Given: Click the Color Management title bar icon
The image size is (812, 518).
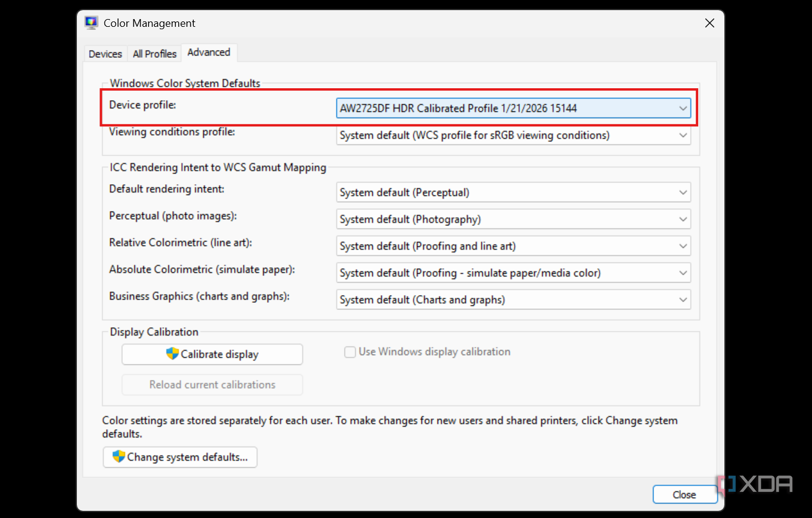Looking at the screenshot, I should (x=91, y=23).
